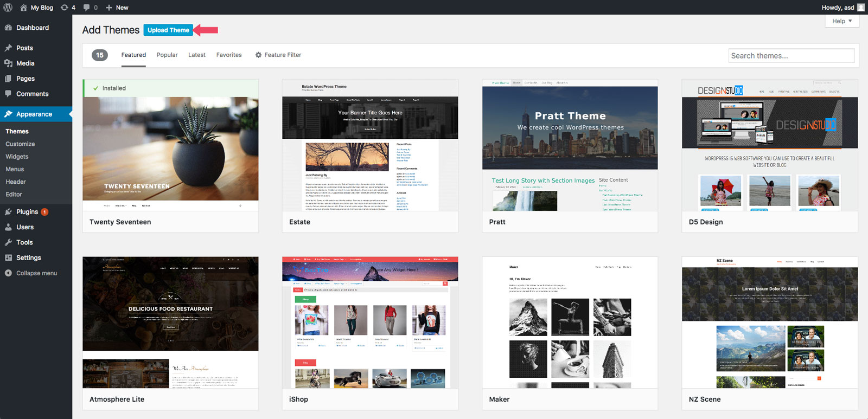Click the Tools wrench icon
This screenshot has height=419, width=868.
point(8,242)
